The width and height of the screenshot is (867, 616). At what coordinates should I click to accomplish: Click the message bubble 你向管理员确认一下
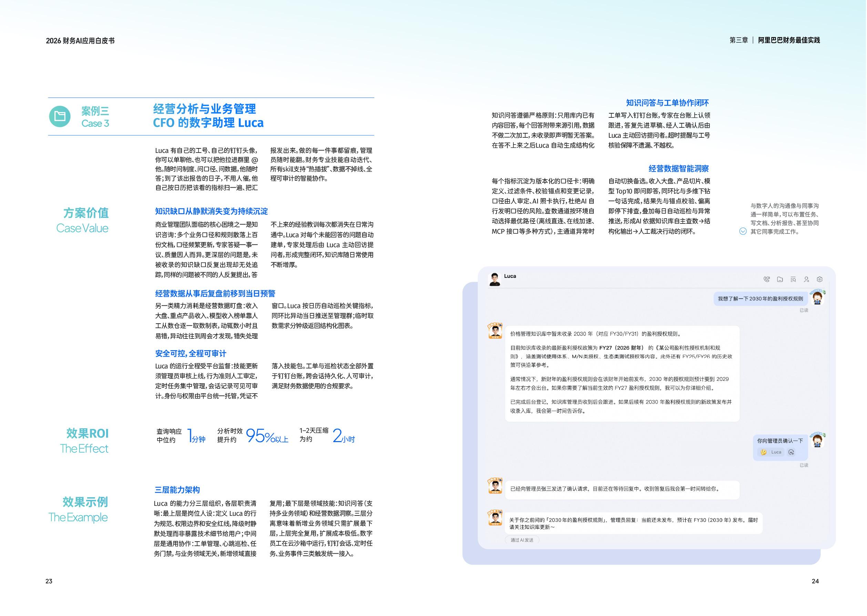780,448
